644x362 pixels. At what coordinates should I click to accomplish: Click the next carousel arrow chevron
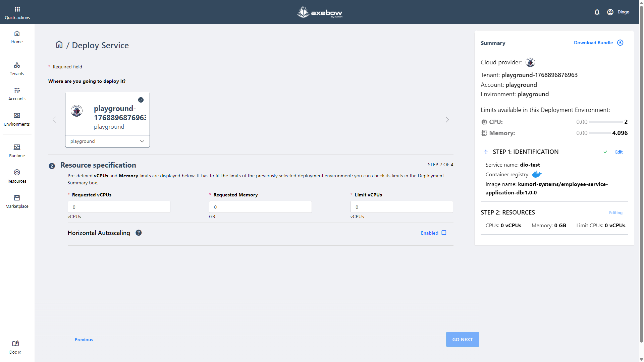pyautogui.click(x=447, y=120)
